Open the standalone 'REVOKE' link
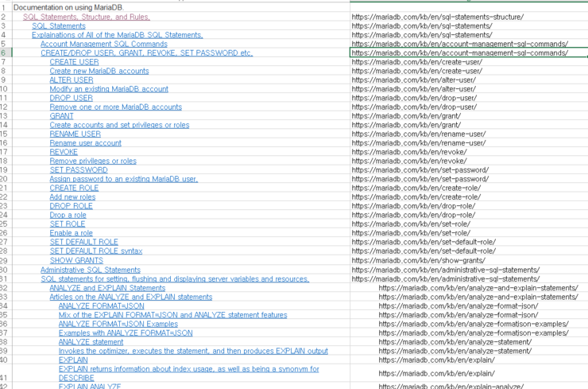This screenshot has width=588, height=389. point(64,152)
